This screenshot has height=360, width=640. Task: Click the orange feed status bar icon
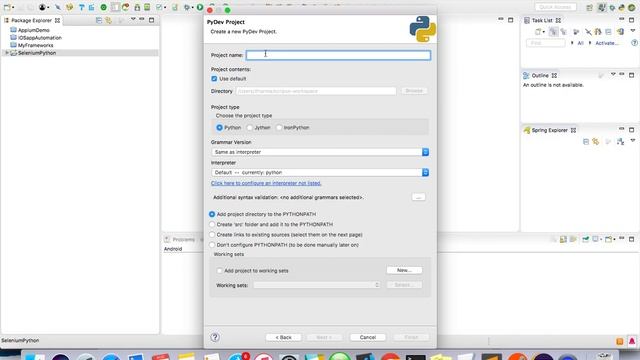click(620, 341)
